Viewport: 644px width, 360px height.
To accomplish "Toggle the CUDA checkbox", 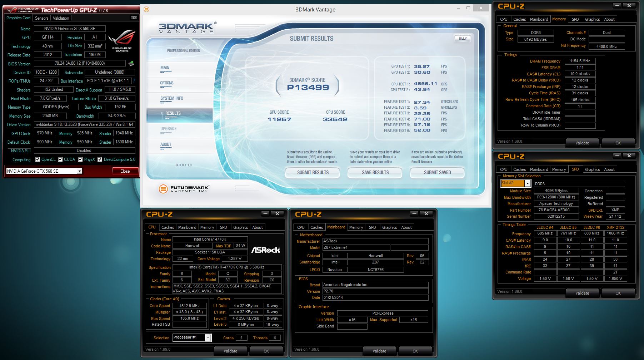I will pyautogui.click(x=60, y=159).
